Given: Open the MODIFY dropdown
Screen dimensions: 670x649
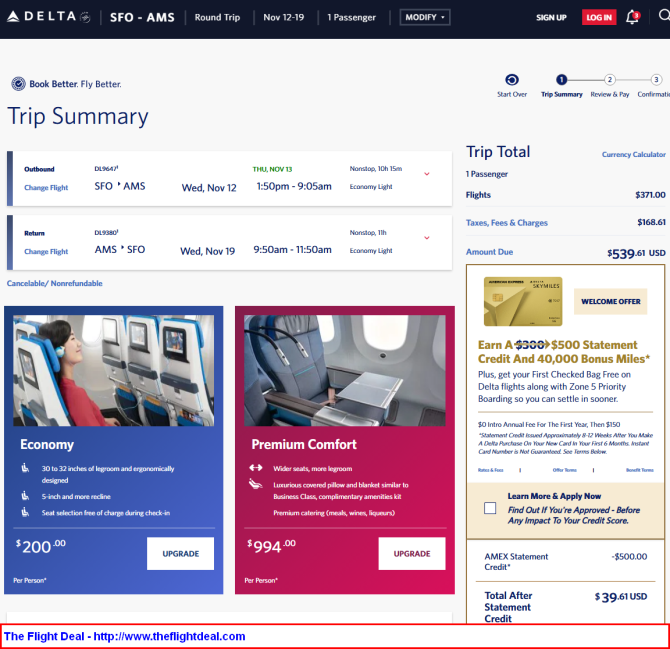Looking at the screenshot, I should 425,17.
